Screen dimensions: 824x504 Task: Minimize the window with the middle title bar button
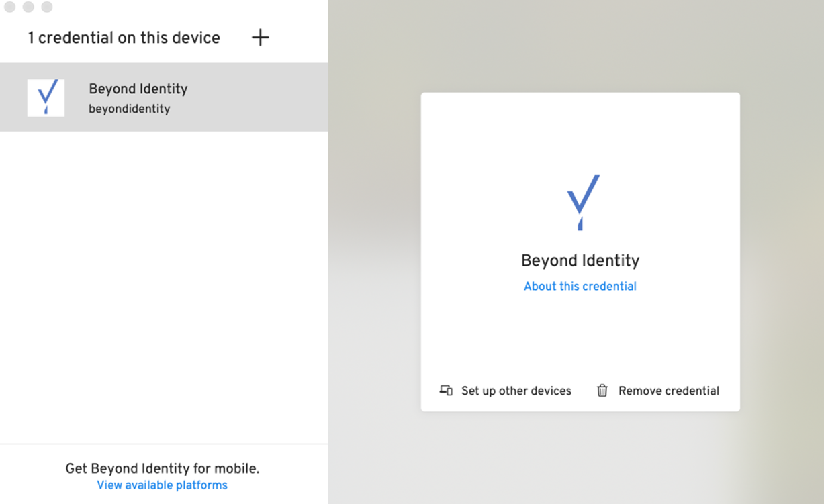[28, 7]
